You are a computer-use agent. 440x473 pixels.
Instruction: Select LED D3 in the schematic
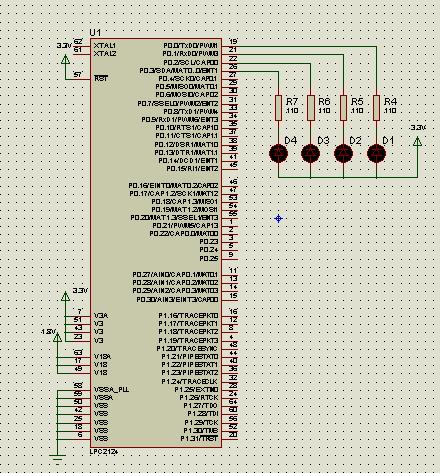pyautogui.click(x=311, y=153)
